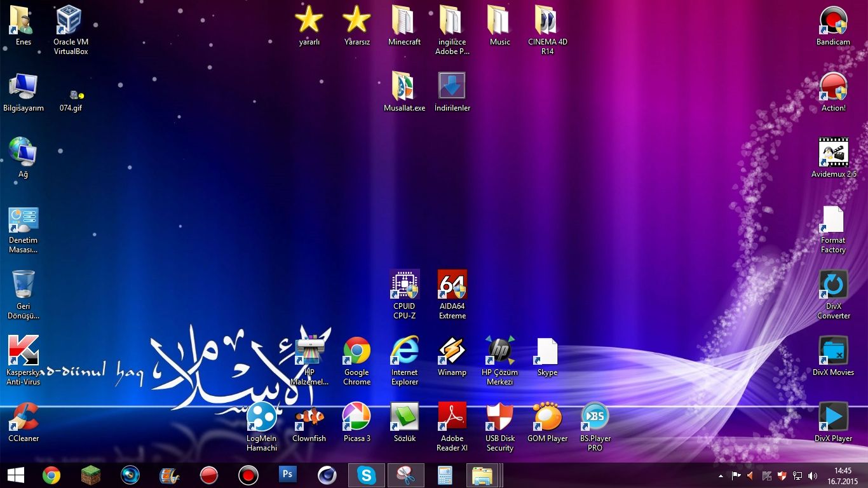Viewport: 868px width, 488px height.
Task: Select the Internet Explorer desktop shortcut
Action: (x=404, y=360)
